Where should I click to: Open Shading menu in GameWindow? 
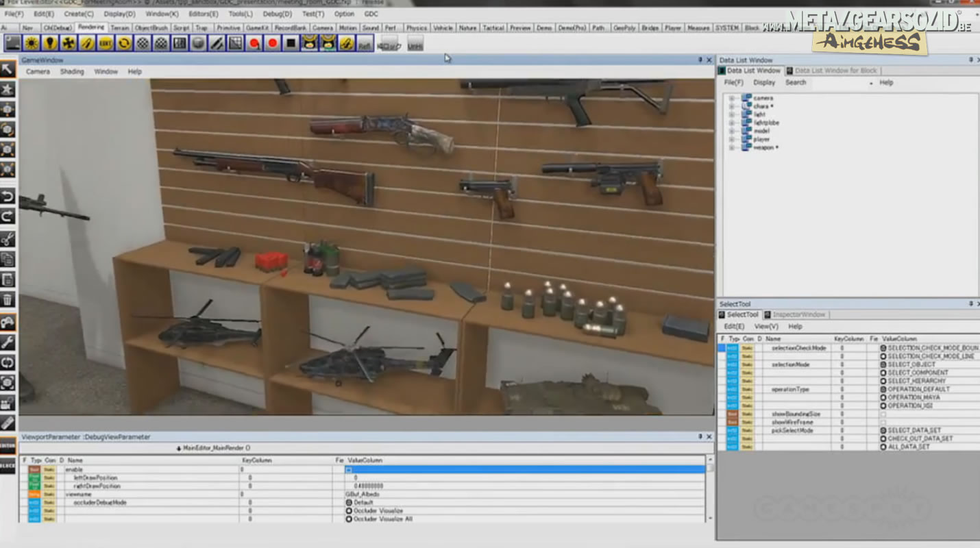pyautogui.click(x=72, y=71)
